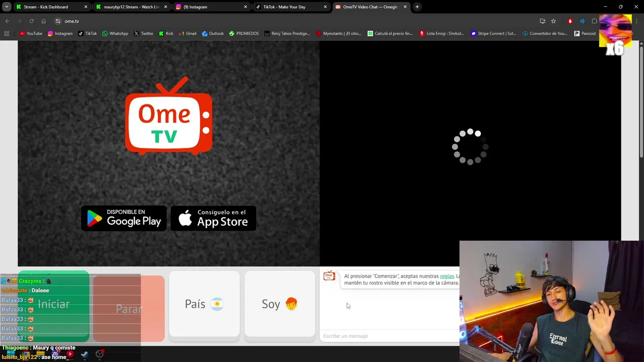Open the WhatsApp bookmark
This screenshot has width=644, height=362.
click(x=115, y=34)
